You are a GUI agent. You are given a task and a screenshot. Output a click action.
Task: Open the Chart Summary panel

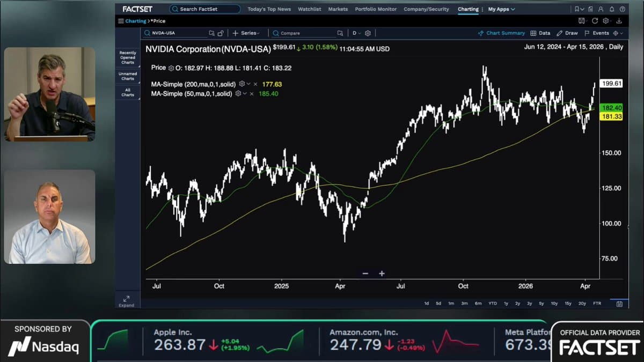pos(501,33)
